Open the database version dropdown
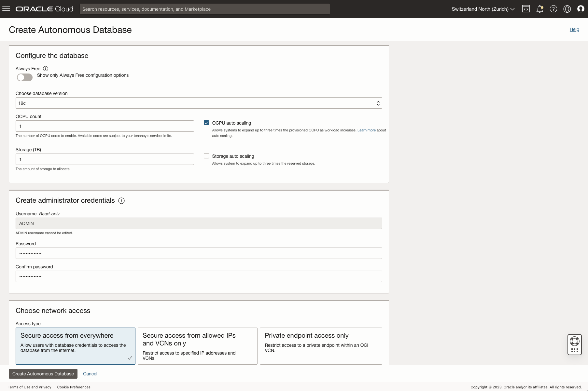The height and width of the screenshot is (391, 588). point(199,103)
